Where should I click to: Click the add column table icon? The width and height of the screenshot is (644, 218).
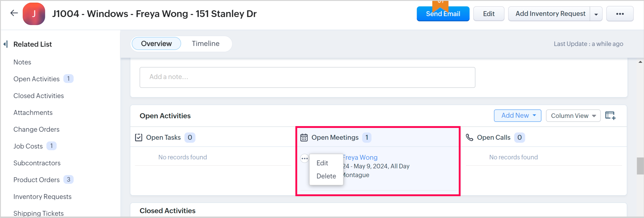[610, 116]
